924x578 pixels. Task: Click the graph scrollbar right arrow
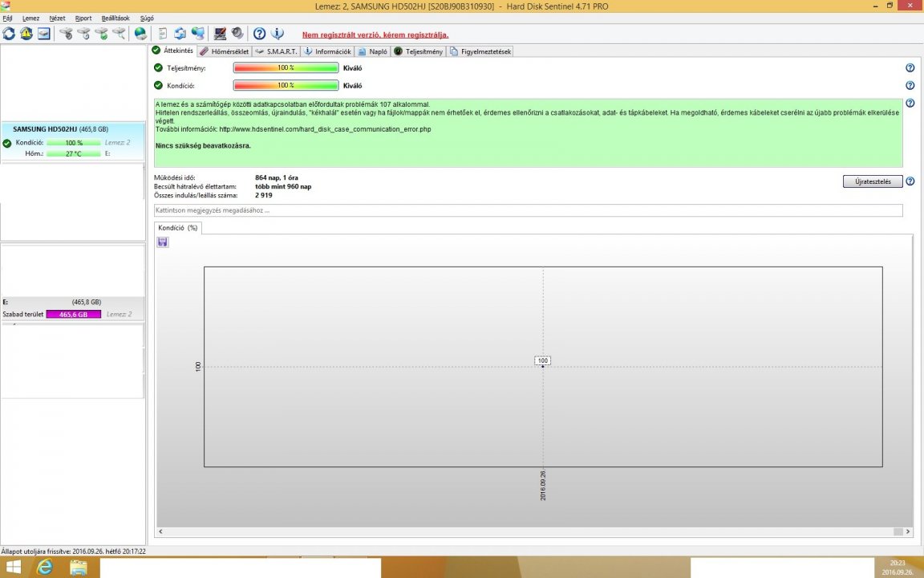pyautogui.click(x=907, y=531)
